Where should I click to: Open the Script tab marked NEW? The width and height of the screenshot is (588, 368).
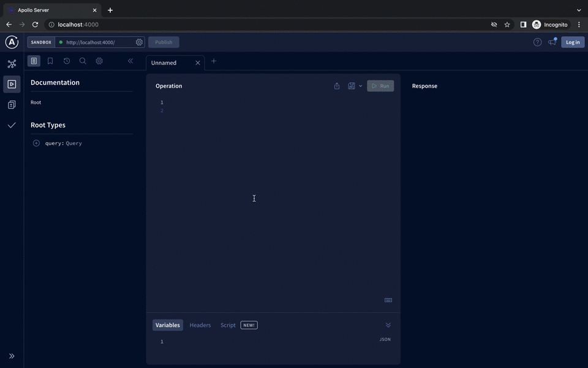click(x=228, y=325)
